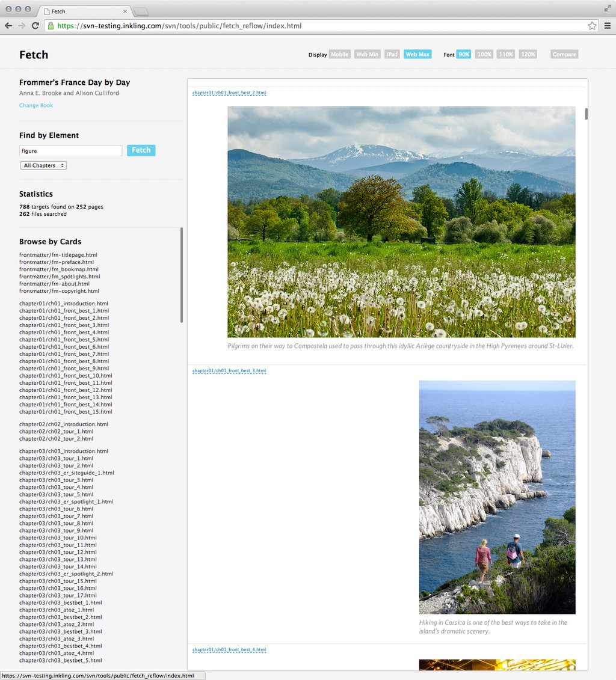Open the All Chapters dropdown
Viewport: 616px width, 680px height.
(x=43, y=165)
